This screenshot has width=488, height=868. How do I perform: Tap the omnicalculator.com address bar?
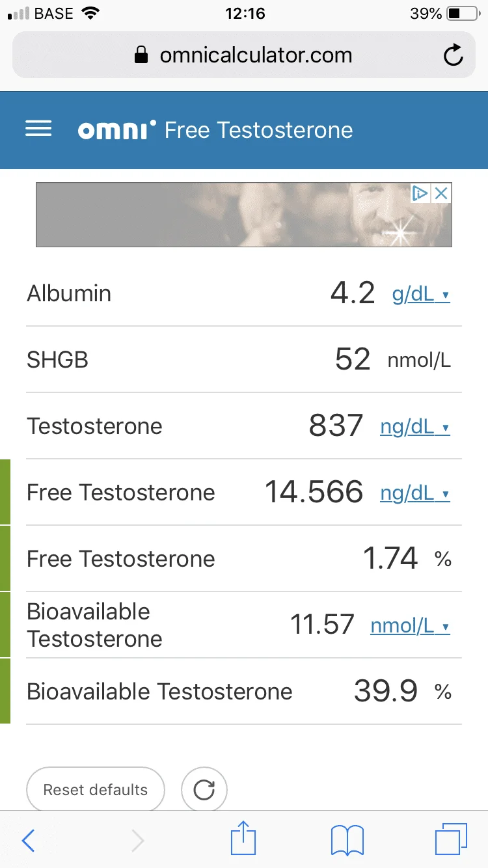click(244, 55)
